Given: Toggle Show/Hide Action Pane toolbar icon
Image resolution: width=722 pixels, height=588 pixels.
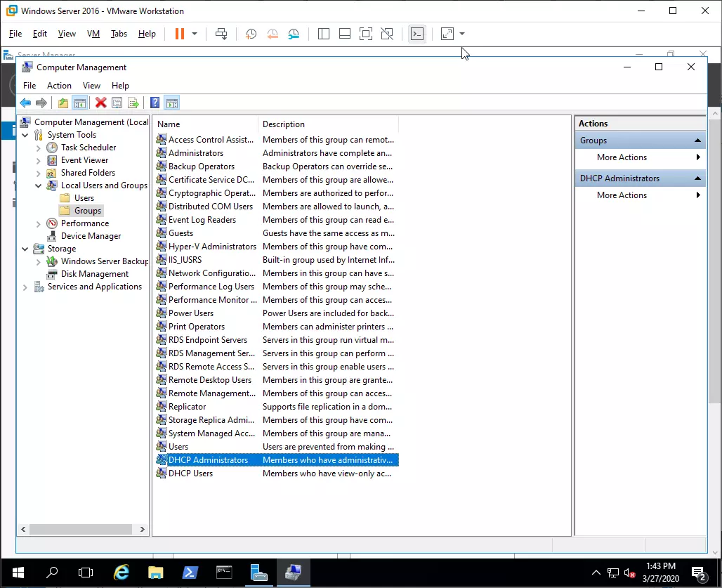Looking at the screenshot, I should point(172,103).
